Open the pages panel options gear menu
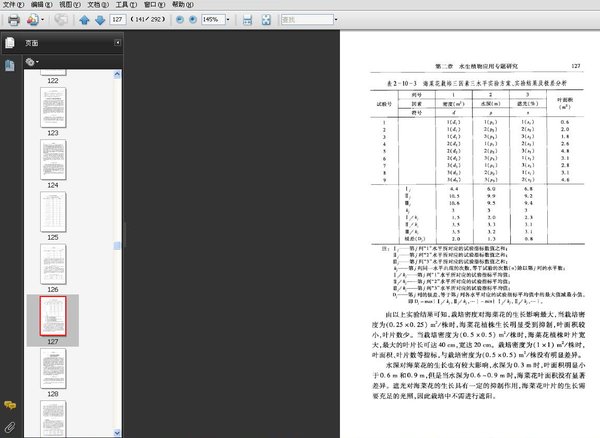The height and width of the screenshot is (438, 600). pos(32,62)
